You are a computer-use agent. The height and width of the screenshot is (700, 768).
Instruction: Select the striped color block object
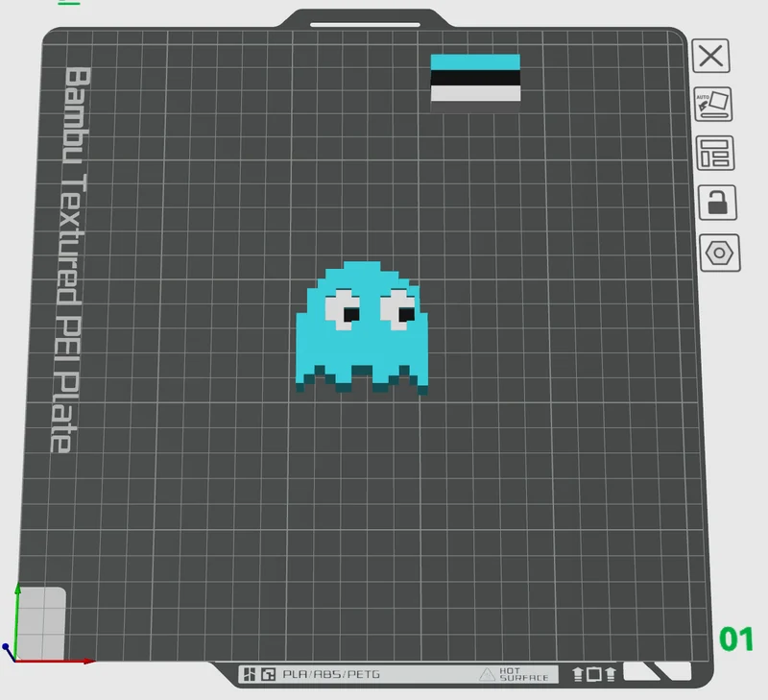(475, 83)
